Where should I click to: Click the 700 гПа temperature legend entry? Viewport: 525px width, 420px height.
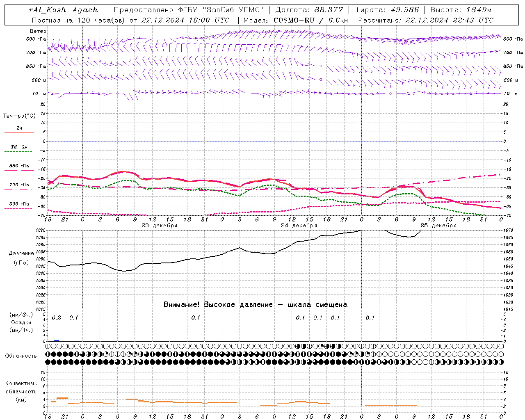(19, 185)
